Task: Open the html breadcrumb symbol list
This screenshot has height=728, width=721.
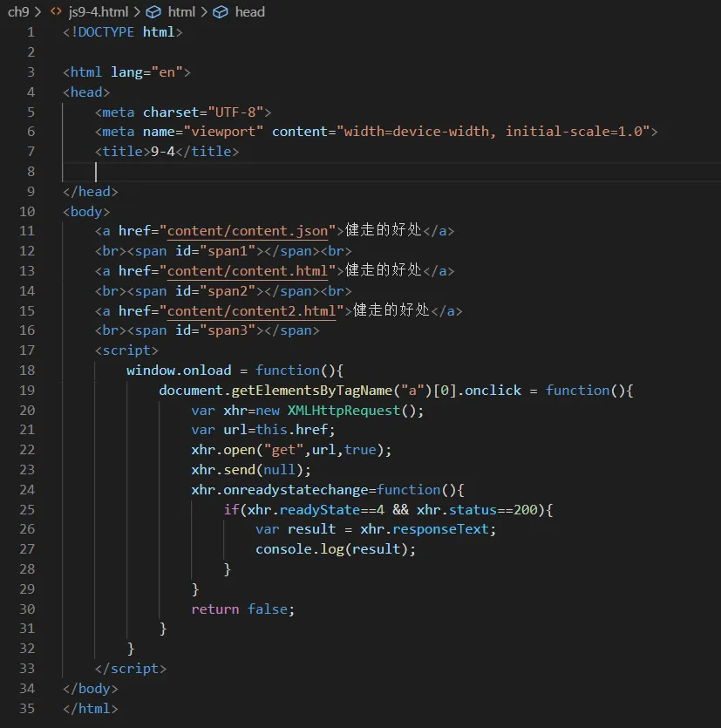Action: pyautogui.click(x=181, y=12)
